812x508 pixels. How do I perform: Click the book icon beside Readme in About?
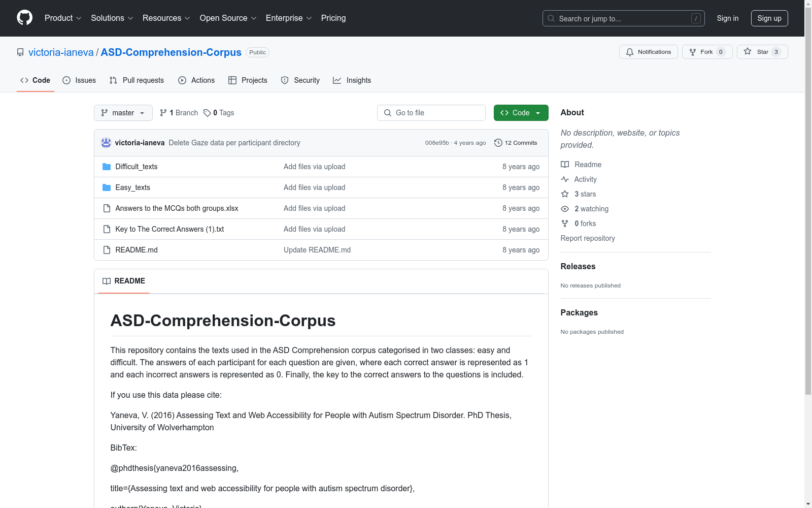(565, 165)
